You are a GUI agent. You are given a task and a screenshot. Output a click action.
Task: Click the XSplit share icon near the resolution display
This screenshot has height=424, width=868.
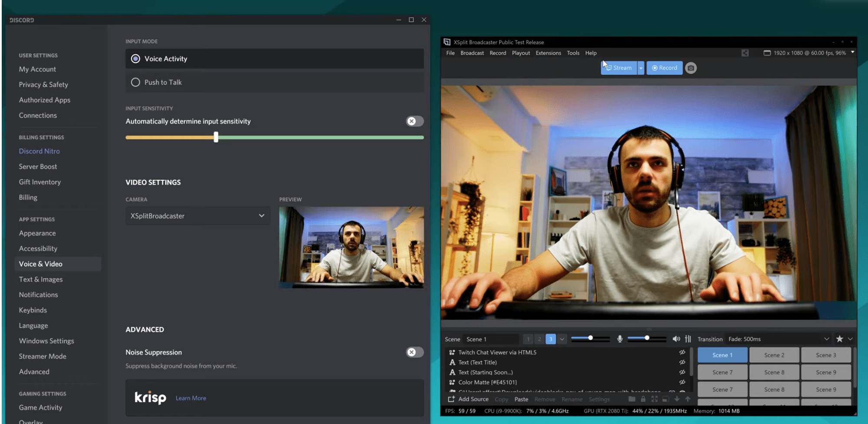(x=745, y=53)
